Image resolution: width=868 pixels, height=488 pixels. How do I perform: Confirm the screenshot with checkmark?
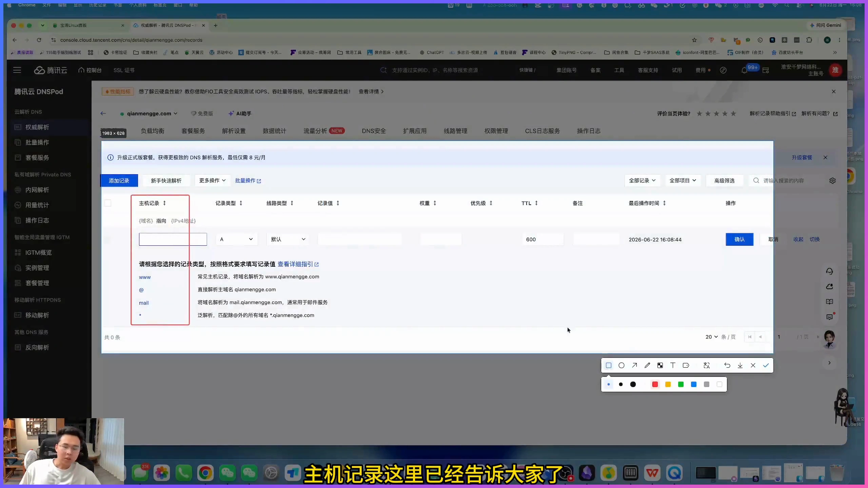pos(766,365)
